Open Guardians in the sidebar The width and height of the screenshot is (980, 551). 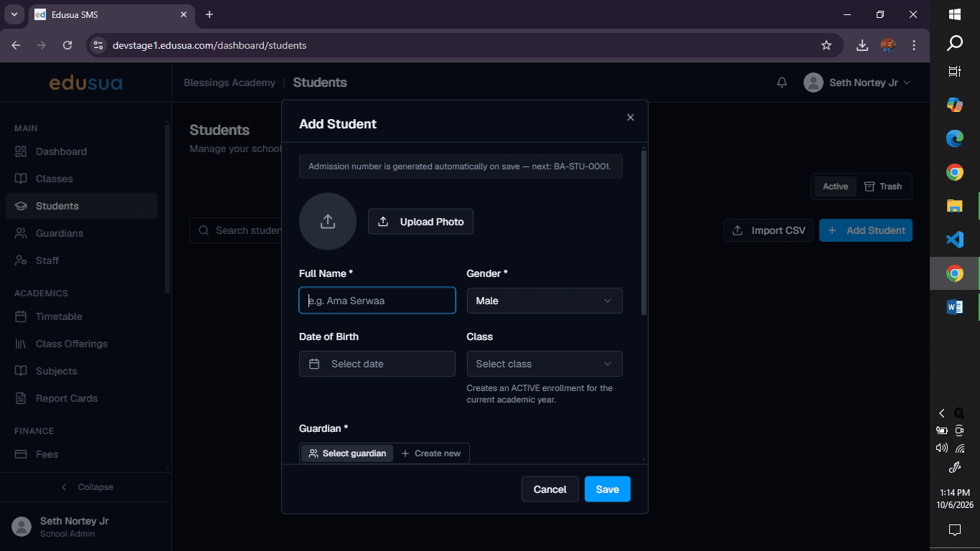click(81, 233)
